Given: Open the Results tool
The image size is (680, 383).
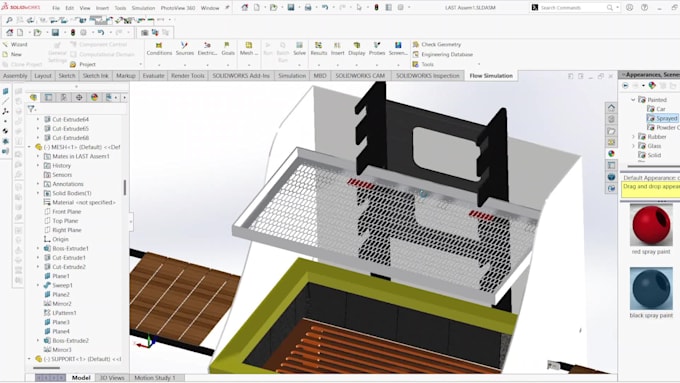Looking at the screenshot, I should (x=318, y=49).
